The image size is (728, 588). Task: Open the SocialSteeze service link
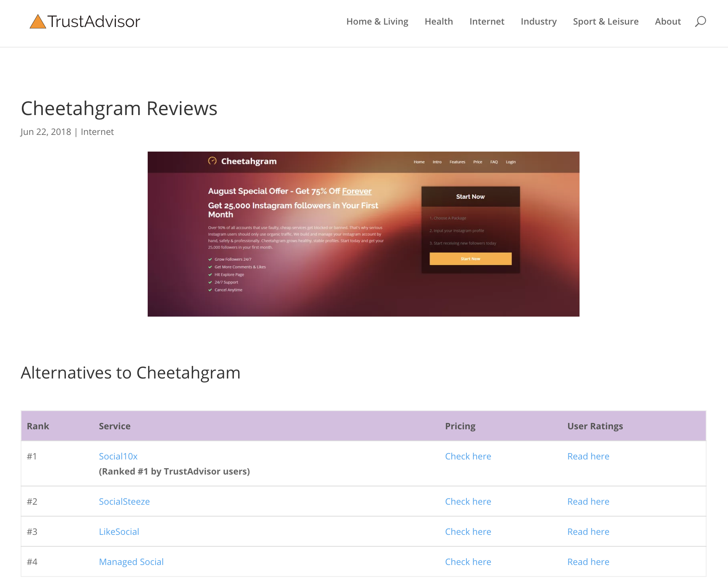(124, 502)
